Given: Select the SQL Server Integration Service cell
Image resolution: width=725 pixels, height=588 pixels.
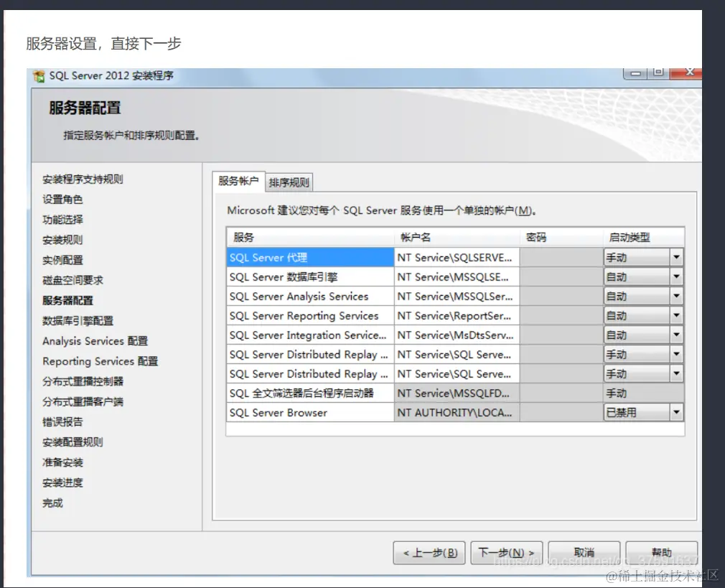Looking at the screenshot, I should pyautogui.click(x=310, y=335).
